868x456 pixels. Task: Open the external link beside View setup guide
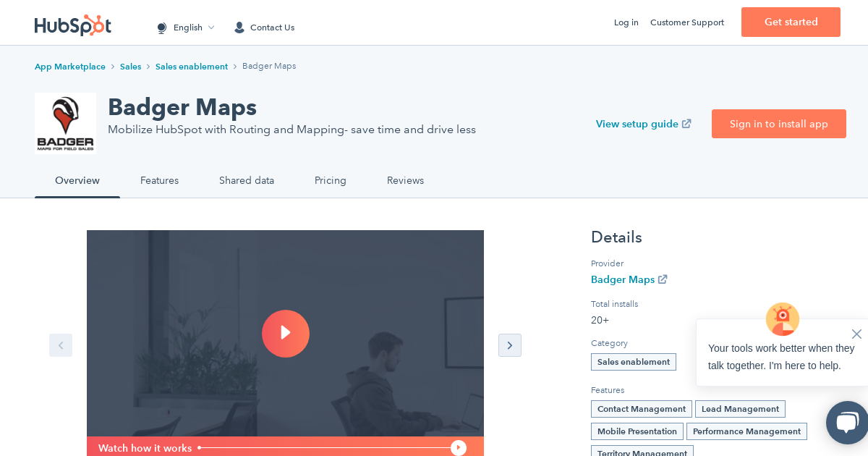click(x=686, y=123)
